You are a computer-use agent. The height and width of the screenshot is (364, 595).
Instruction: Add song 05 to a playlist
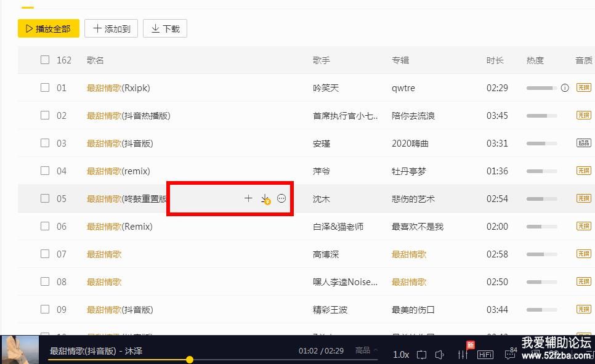click(248, 198)
